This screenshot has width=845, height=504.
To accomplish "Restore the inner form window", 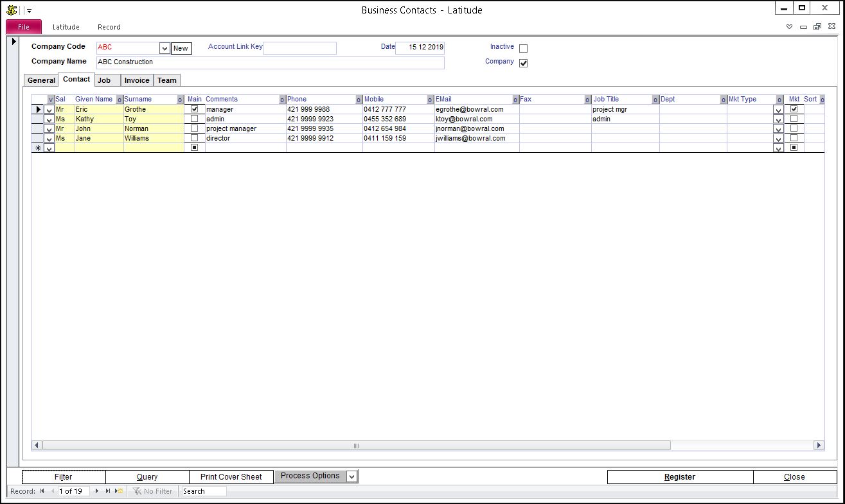I will [x=817, y=27].
